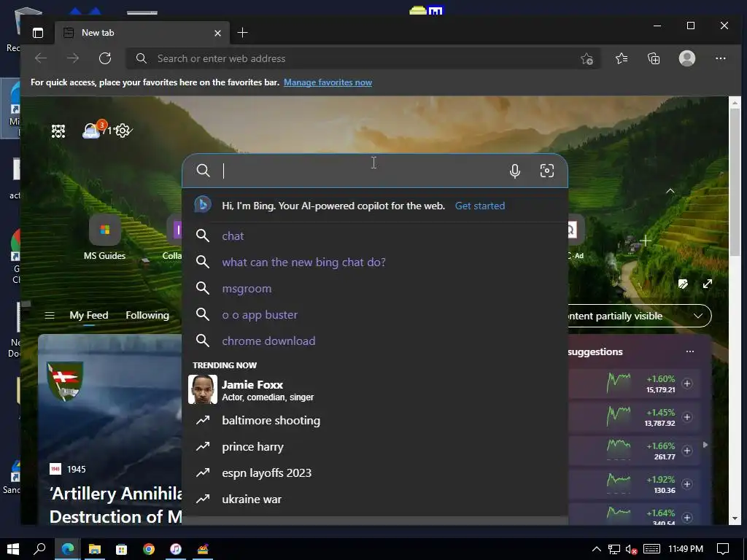Viewport: 747px width, 560px height.
Task: Open iTunes music icon on taskbar
Action: 176,549
